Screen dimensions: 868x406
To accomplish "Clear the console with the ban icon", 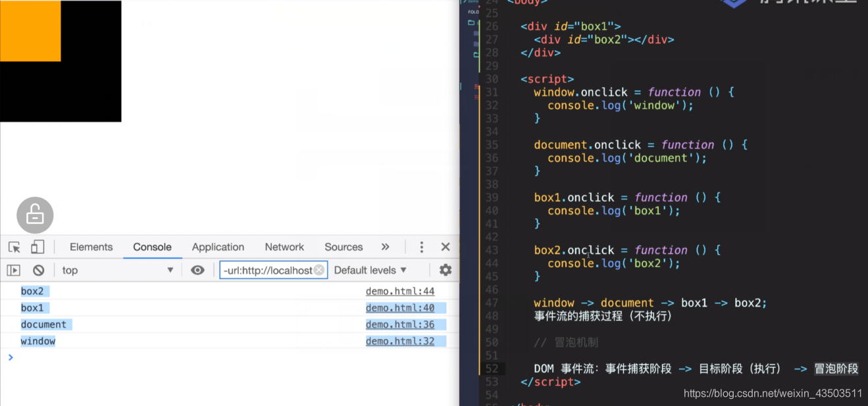I will [x=39, y=270].
